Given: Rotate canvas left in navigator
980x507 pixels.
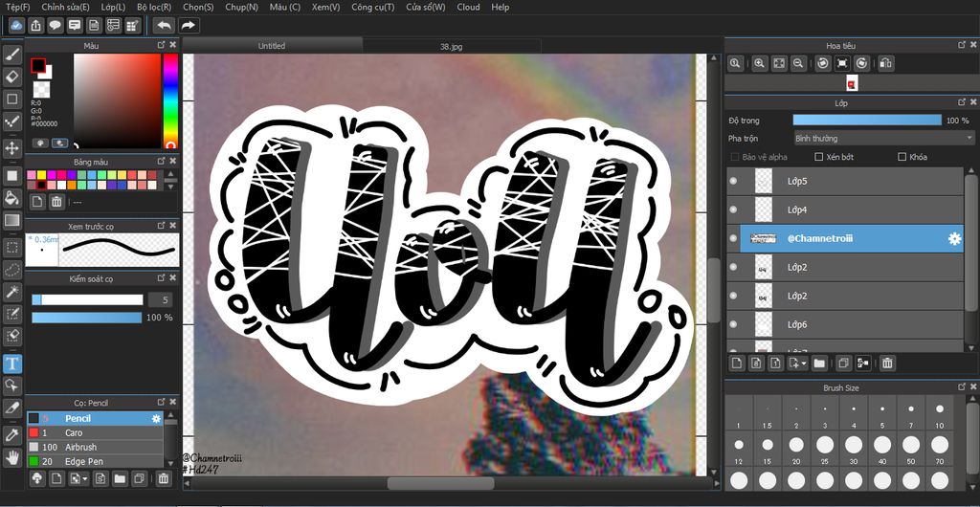Looking at the screenshot, I should (x=823, y=63).
